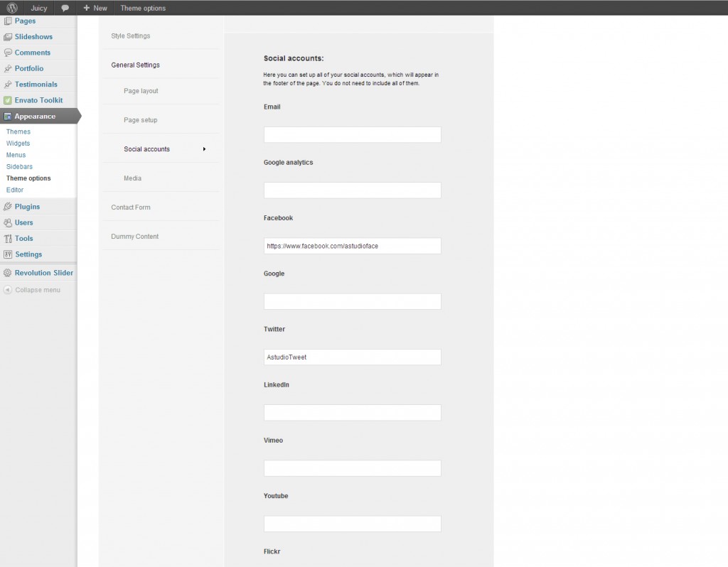Open the + New menu

(95, 8)
